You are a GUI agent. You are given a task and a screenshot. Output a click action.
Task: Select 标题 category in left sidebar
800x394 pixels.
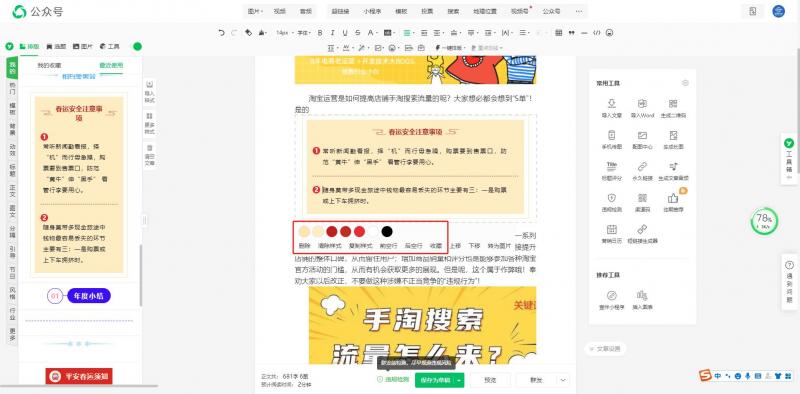12,170
